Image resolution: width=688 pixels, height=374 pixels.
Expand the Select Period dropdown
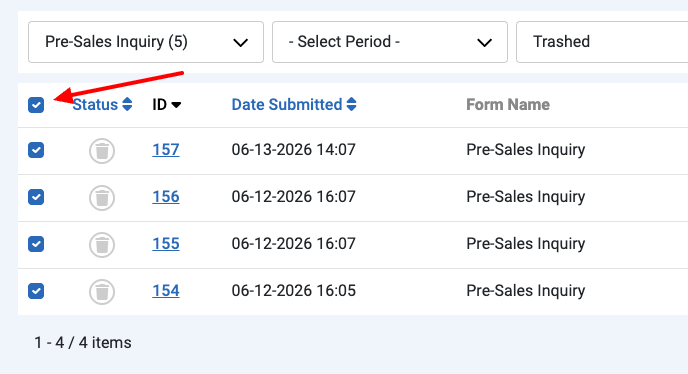(390, 42)
